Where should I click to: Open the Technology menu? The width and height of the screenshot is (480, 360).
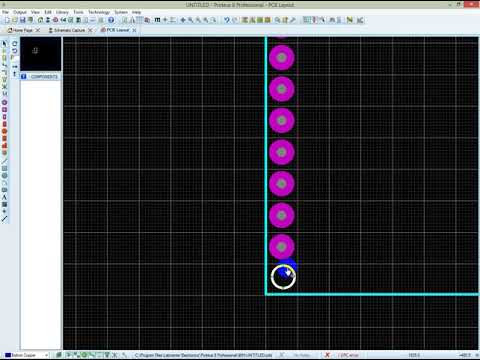[99, 12]
